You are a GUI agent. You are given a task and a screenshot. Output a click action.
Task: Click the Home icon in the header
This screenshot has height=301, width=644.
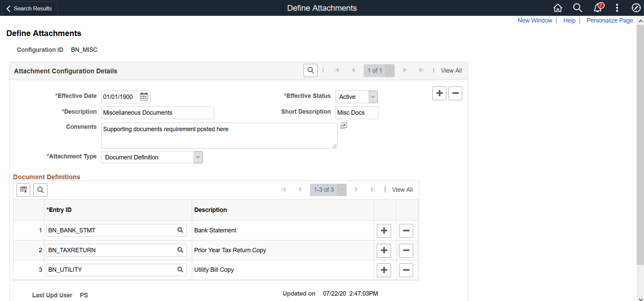click(x=558, y=8)
